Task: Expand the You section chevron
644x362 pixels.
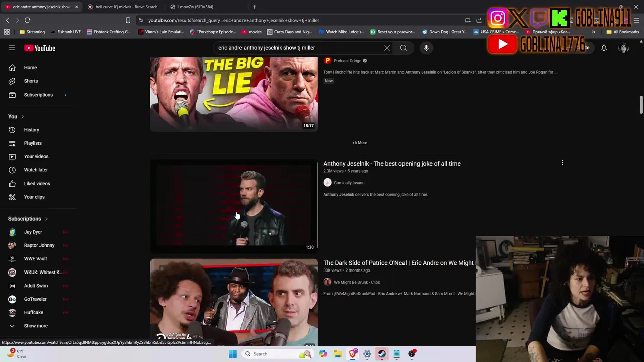Action: tap(22, 117)
